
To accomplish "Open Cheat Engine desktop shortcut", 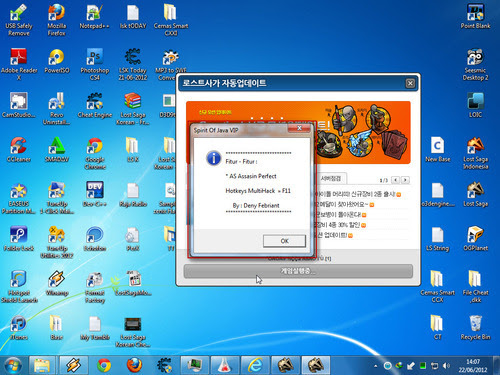I will (x=95, y=105).
